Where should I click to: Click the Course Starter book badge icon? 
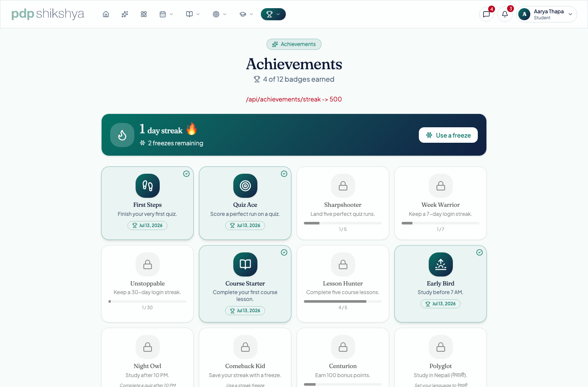[x=245, y=264]
